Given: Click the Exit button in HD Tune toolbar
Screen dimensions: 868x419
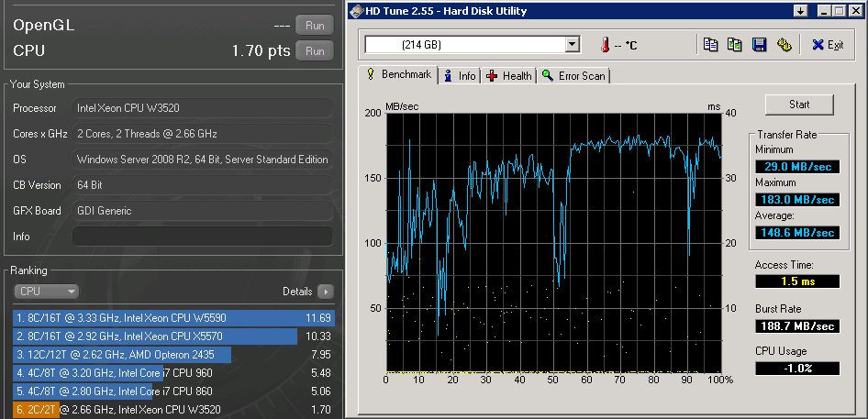Looking at the screenshot, I should 828,45.
